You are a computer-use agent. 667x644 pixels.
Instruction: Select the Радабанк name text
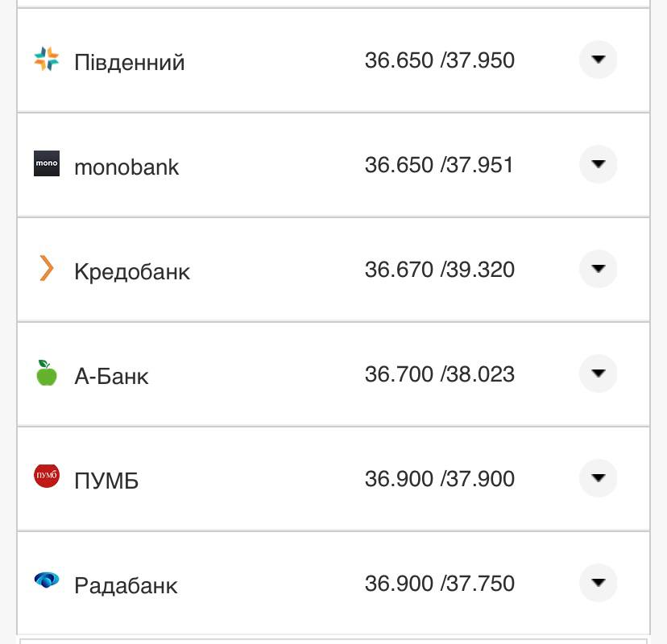(x=126, y=585)
